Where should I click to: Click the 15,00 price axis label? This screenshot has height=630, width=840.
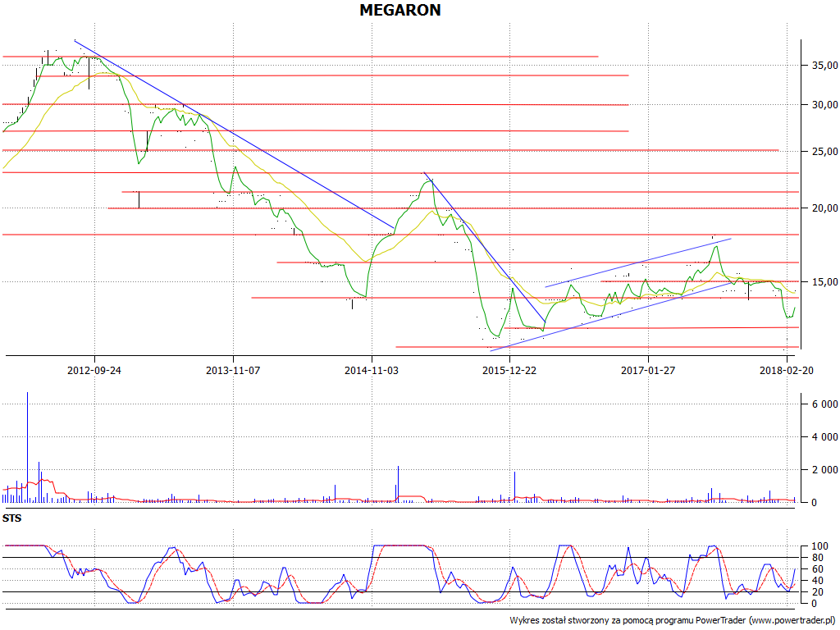click(825, 282)
